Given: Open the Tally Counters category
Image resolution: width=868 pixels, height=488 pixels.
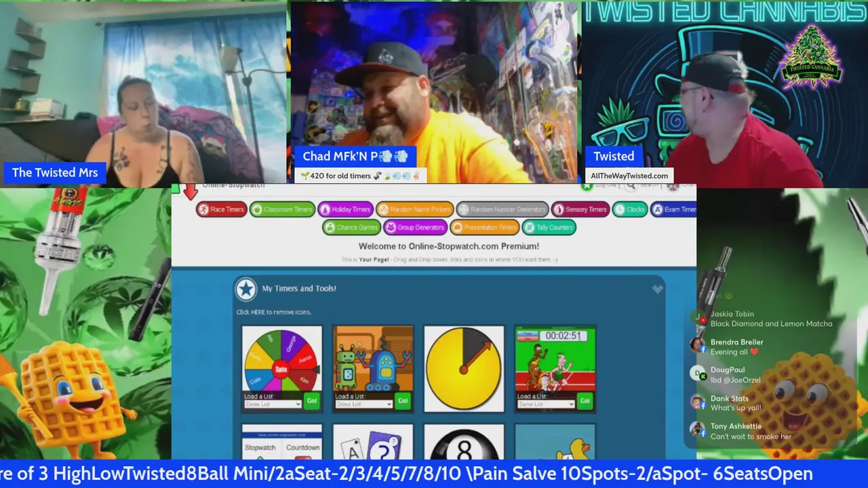Looking at the screenshot, I should coord(549,227).
